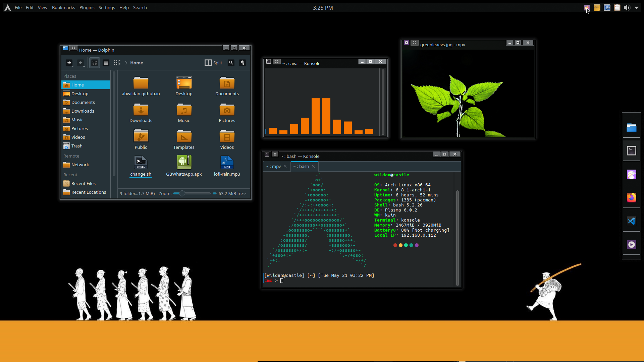Expand back history dropdown arrow in Dolphin
Image resolution: width=644 pixels, height=362 pixels.
[72, 66]
